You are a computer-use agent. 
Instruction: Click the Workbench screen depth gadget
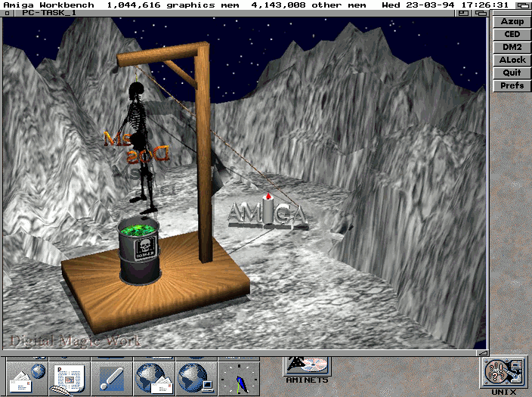click(523, 5)
